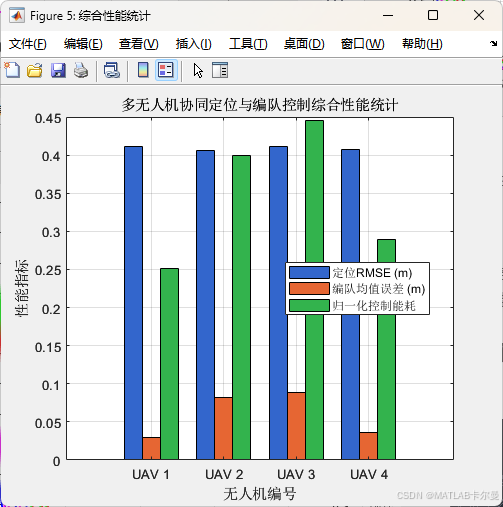
Task: Click the 0.05 y-axis tick label
Action: pos(48,423)
